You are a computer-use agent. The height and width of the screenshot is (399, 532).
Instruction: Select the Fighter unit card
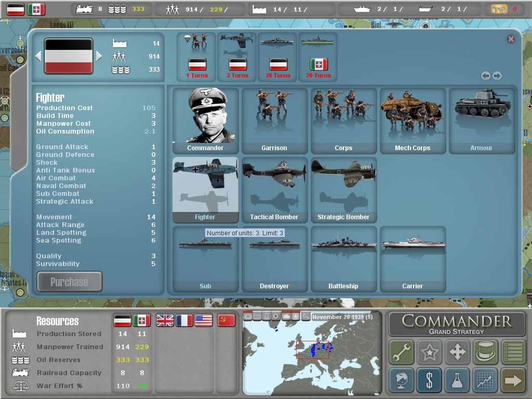205,190
